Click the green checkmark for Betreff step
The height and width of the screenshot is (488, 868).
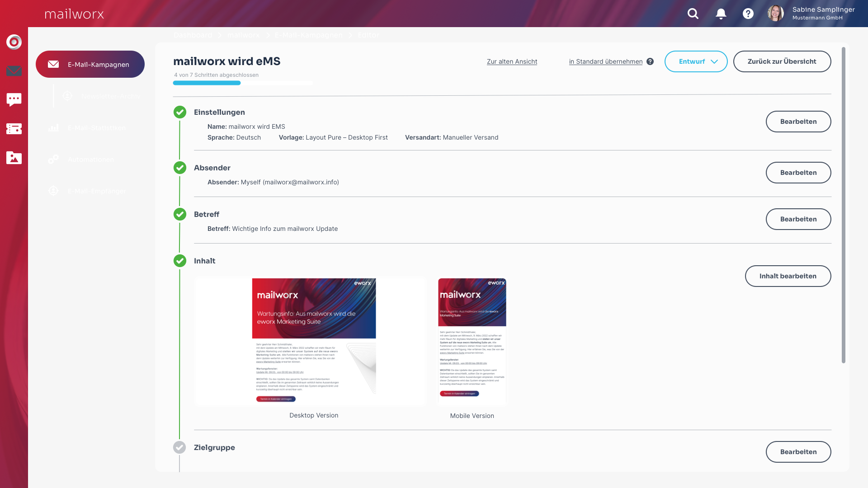(180, 214)
